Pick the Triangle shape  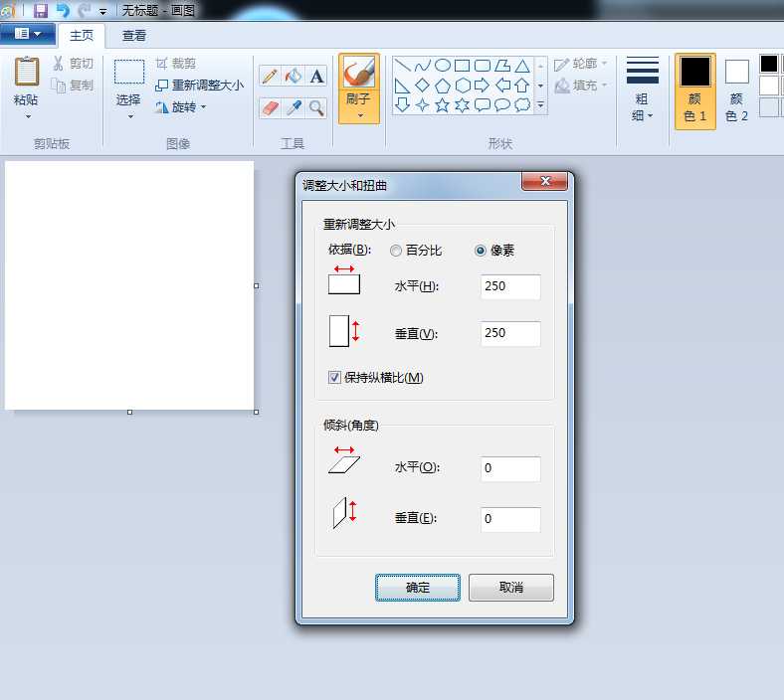coord(522,66)
